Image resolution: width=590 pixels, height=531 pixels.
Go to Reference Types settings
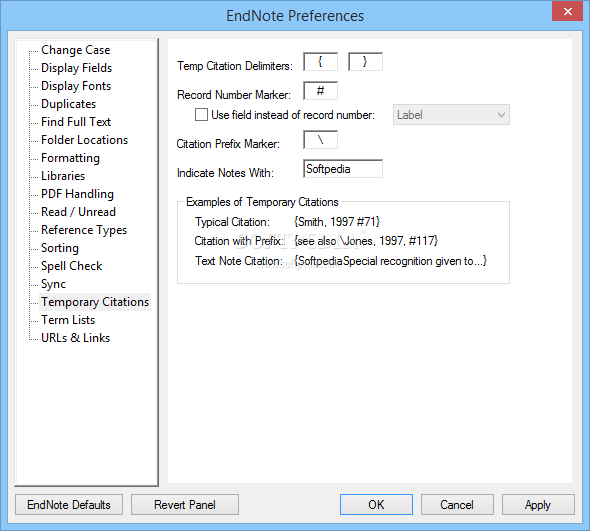click(x=84, y=230)
